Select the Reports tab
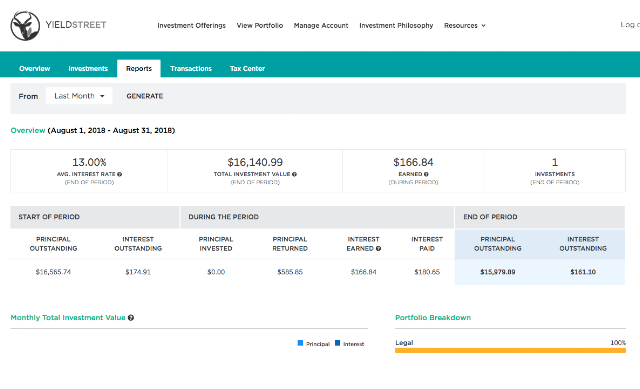 click(x=139, y=69)
